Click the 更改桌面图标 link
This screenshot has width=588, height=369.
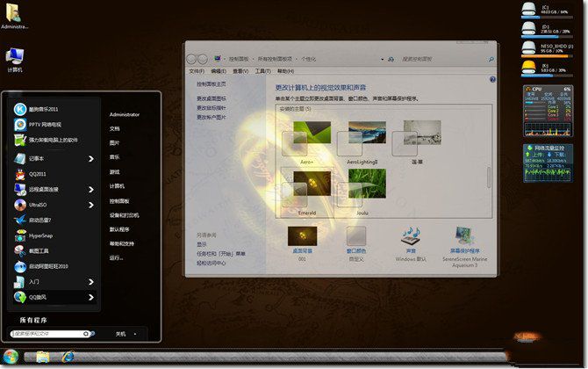[212, 98]
